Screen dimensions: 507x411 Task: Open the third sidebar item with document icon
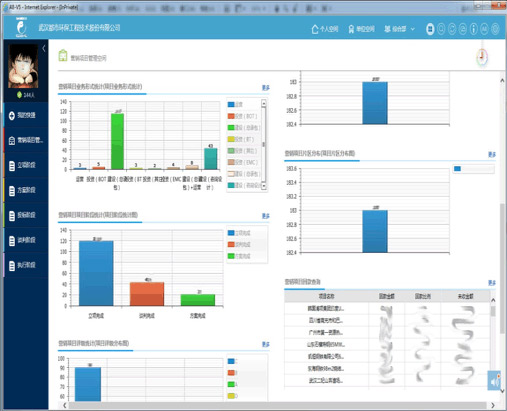[x=26, y=165]
